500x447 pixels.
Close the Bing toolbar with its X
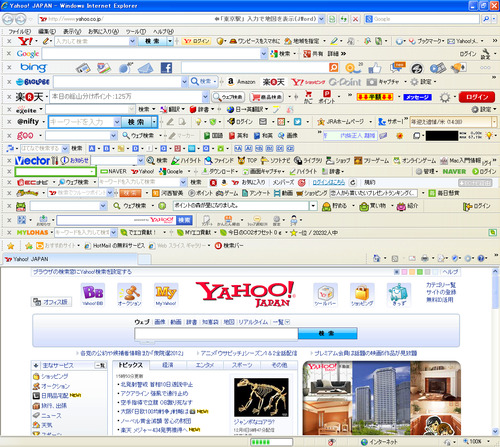point(9,68)
